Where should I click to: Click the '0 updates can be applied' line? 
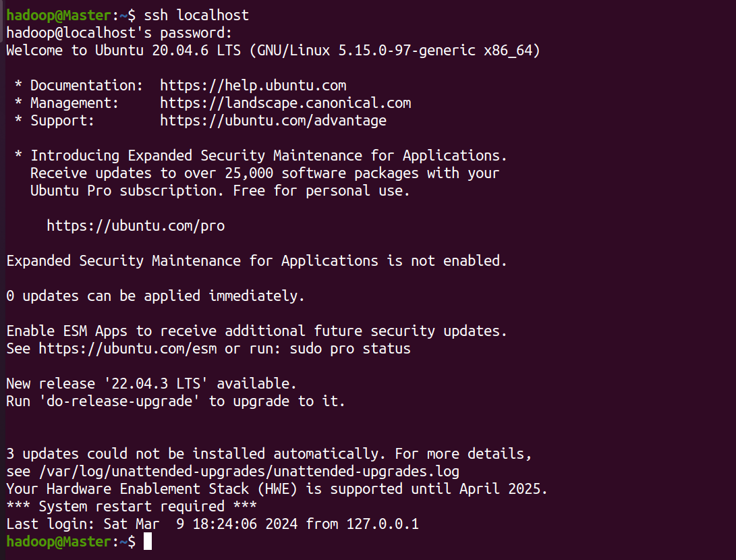(x=155, y=296)
